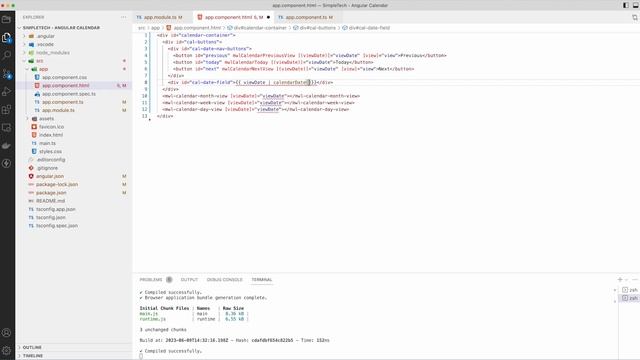This screenshot has width=640, height=360.
Task: Open .editorconfig file
Action: coord(51,160)
